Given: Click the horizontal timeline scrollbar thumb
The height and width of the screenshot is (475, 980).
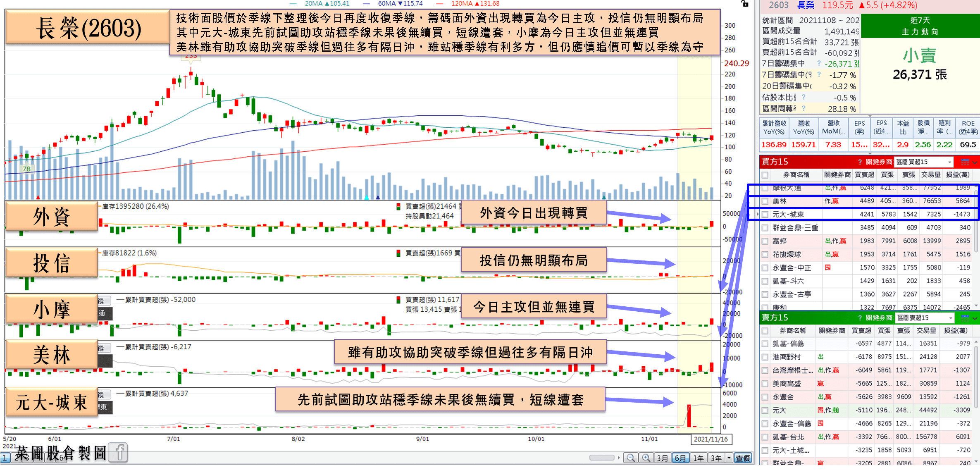Looking at the screenshot, I should point(602,458).
